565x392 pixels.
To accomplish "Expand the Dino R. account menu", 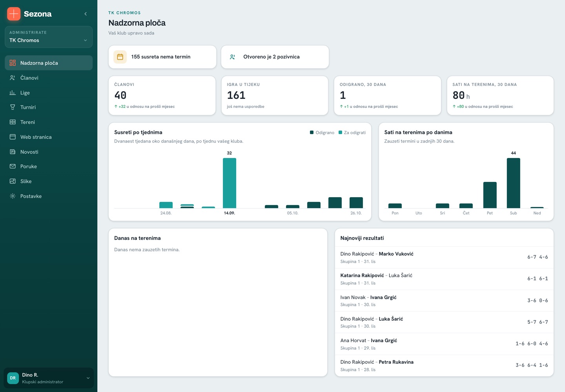I will (x=49, y=378).
